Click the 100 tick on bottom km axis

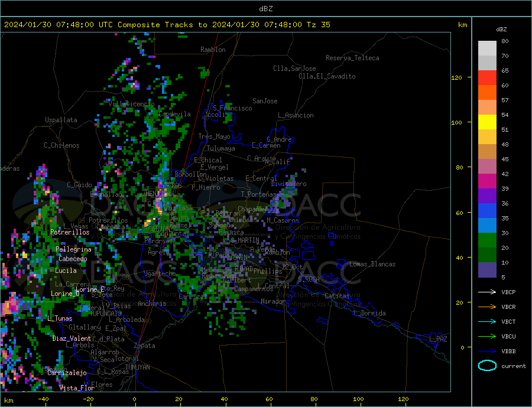[x=358, y=399]
